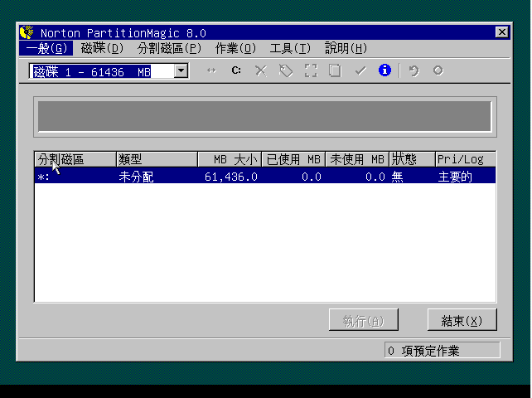The width and height of the screenshot is (532, 398).
Task: Click the Resize/Move partition toolbar icon
Action: (211, 70)
